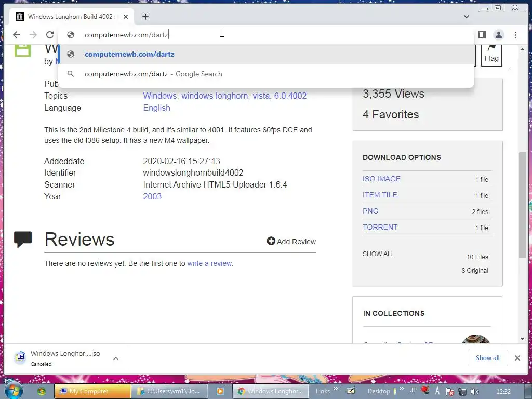Click the windowslonghornbuild4002 identifier text
Screen dimensions: 532x399
[193, 172]
